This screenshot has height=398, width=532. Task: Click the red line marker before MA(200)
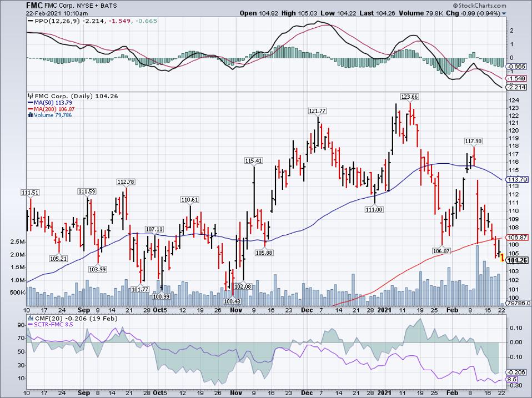[x=30, y=109]
